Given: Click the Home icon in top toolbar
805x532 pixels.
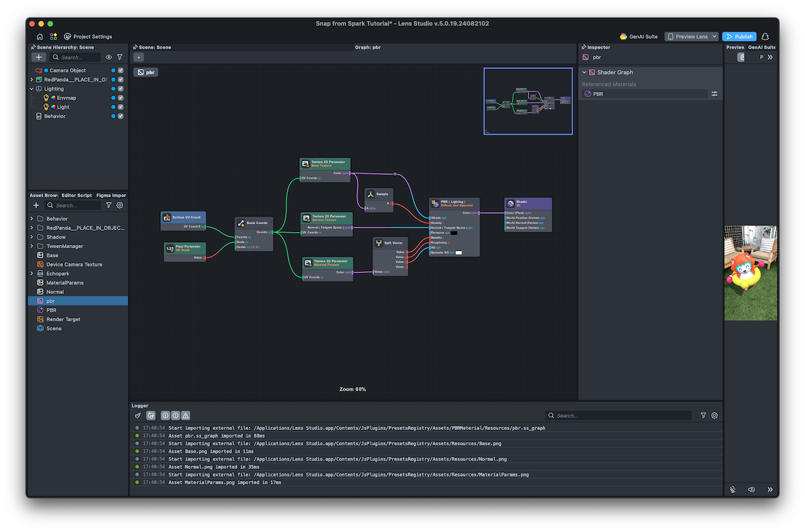Looking at the screenshot, I should point(40,37).
